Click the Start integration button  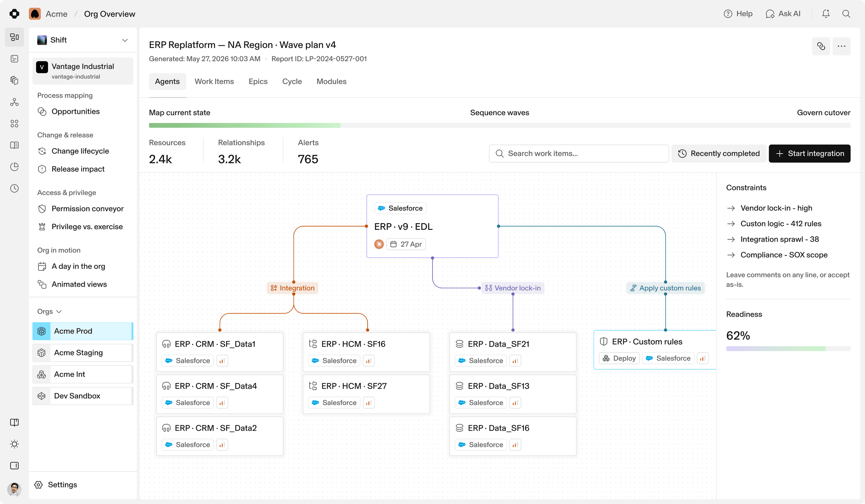[x=809, y=154]
